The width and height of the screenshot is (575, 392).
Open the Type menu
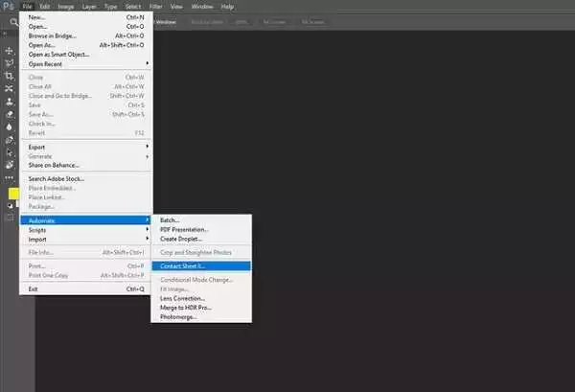[x=111, y=7]
